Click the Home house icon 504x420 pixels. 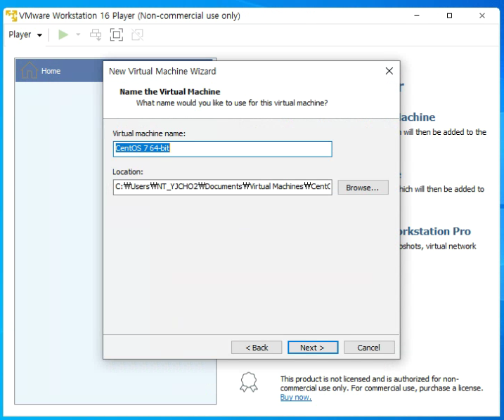30,70
